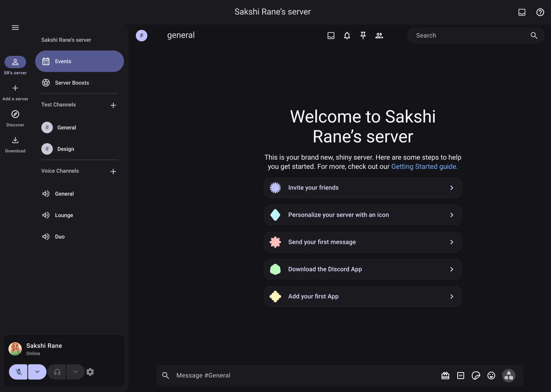Open the hamburger menu icon

15,28
